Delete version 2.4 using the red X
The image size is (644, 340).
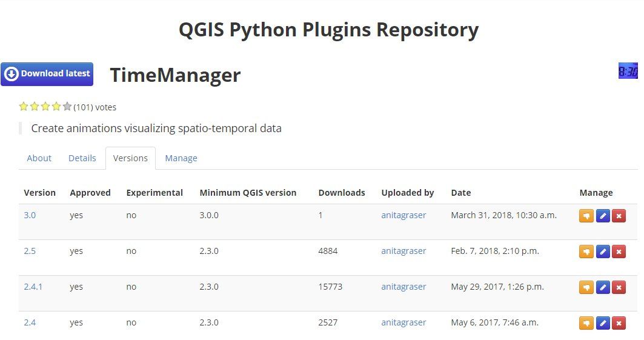coord(619,323)
